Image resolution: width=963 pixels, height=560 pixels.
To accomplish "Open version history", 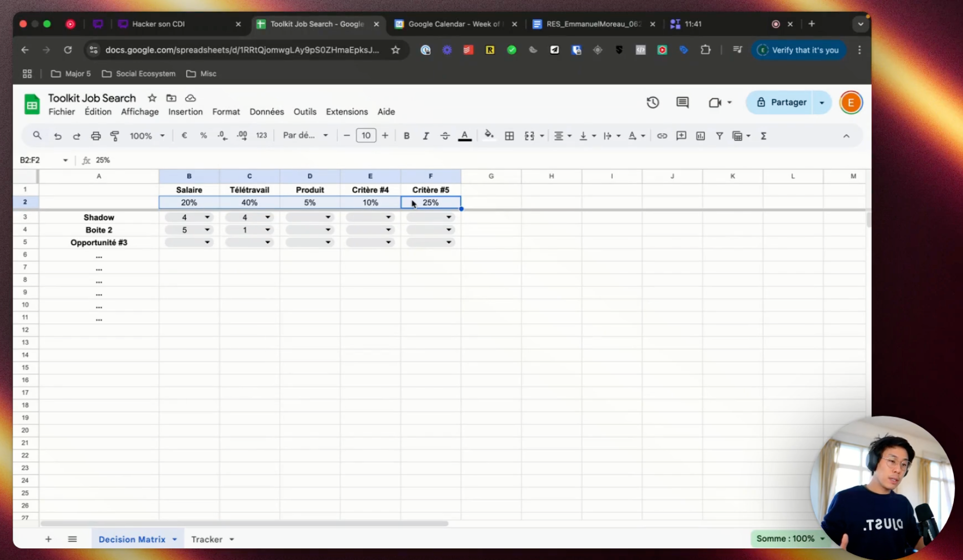I will coord(653,102).
